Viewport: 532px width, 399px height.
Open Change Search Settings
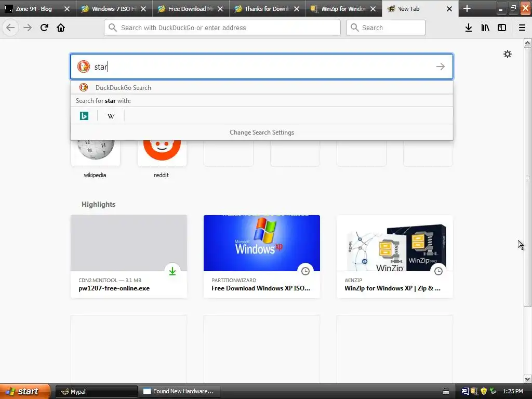[x=262, y=132]
